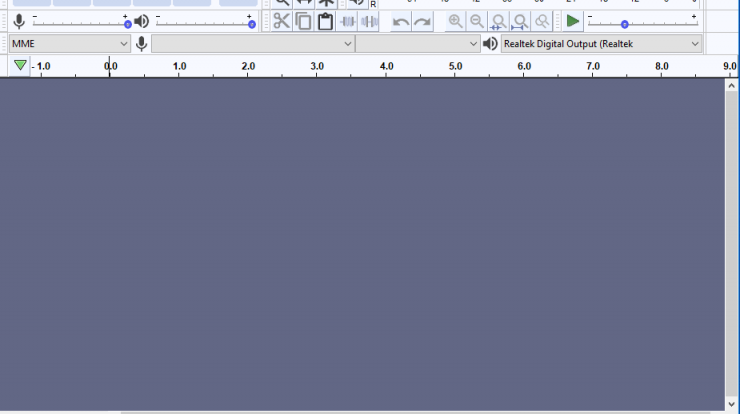Image resolution: width=740 pixels, height=414 pixels.
Task: Fit project to width icon
Action: pyautogui.click(x=520, y=21)
